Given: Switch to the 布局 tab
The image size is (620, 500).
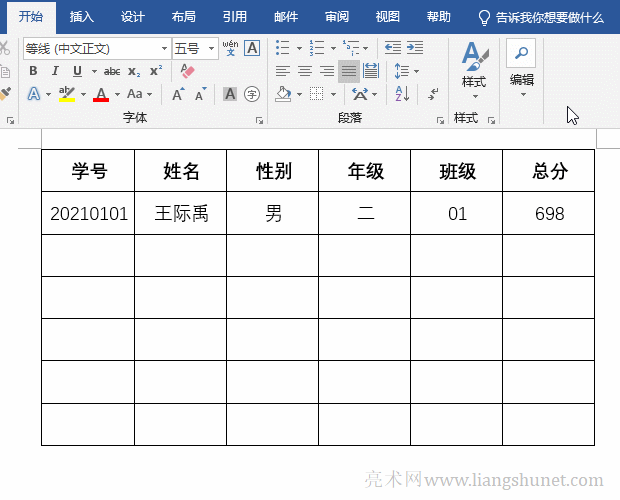Looking at the screenshot, I should point(184,17).
